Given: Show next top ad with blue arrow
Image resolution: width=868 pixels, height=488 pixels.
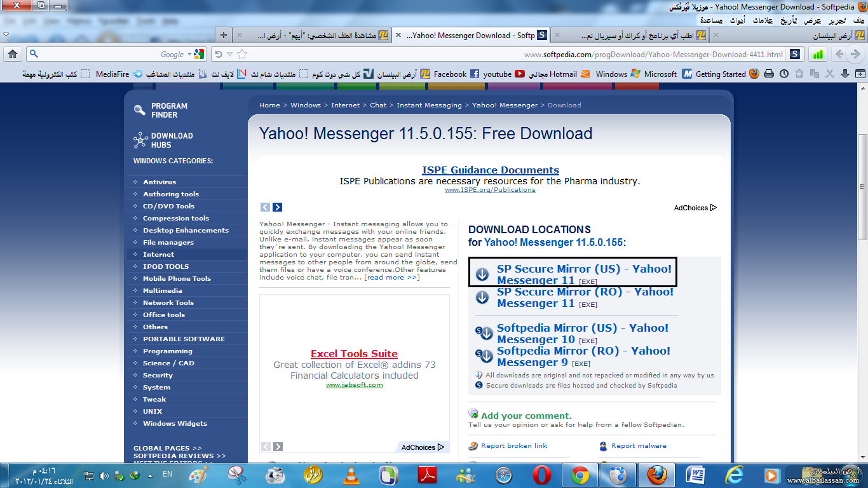Looking at the screenshot, I should 278,207.
